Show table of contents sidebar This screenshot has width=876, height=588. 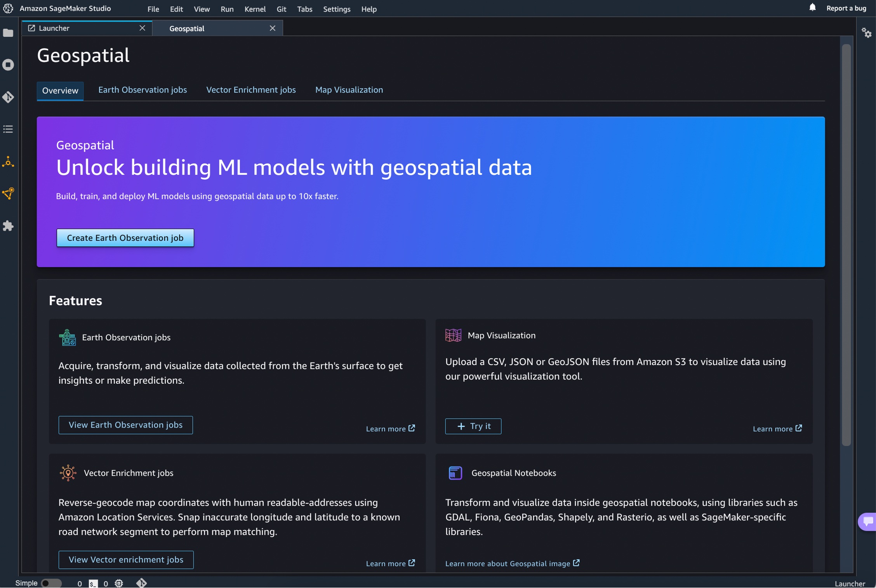click(8, 129)
